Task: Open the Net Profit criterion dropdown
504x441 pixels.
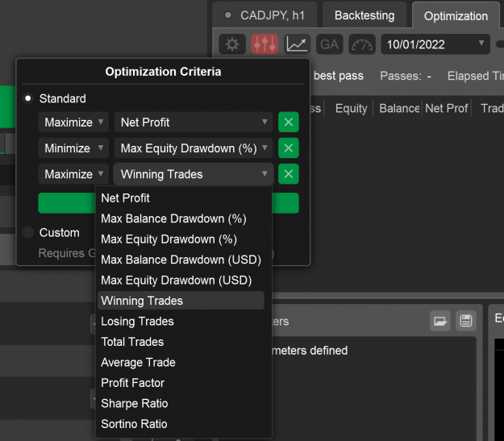Action: pos(194,123)
